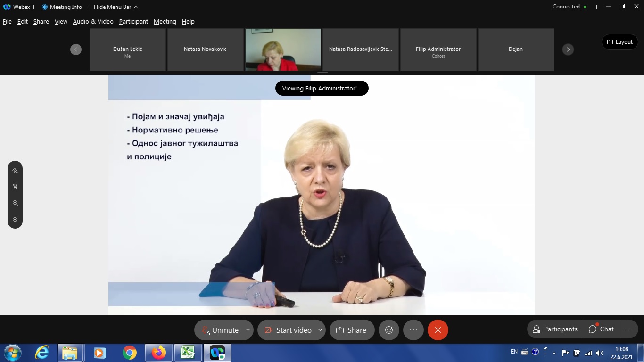
Task: Open the Audio & Video menu
Action: (x=93, y=21)
